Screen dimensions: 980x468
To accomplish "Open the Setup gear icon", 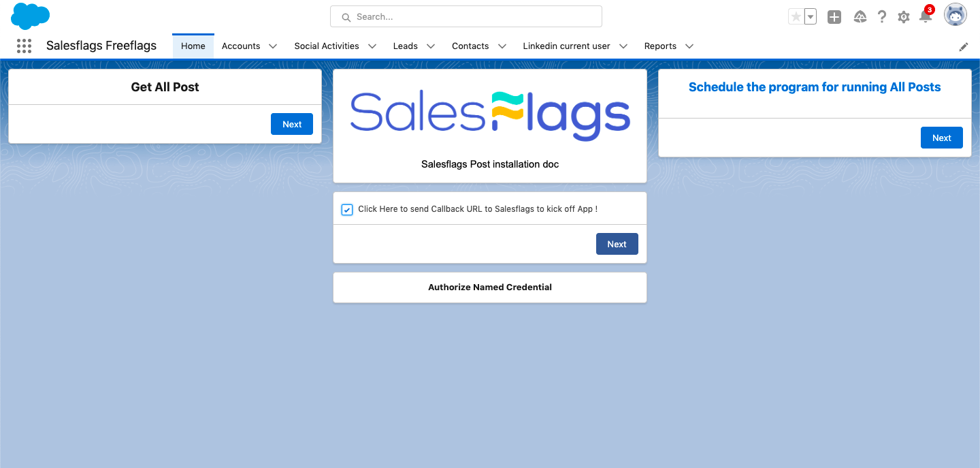I will tap(904, 17).
